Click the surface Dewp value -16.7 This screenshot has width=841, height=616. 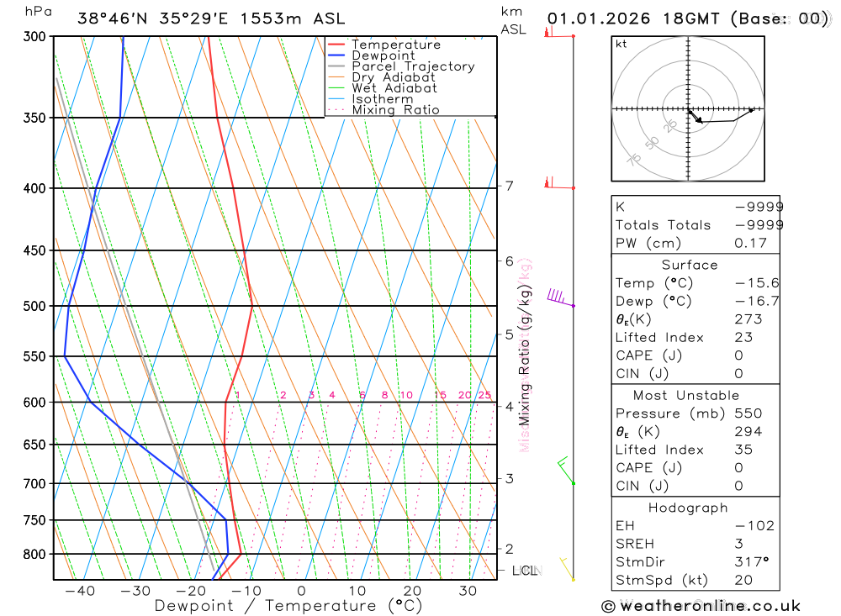coord(757,302)
